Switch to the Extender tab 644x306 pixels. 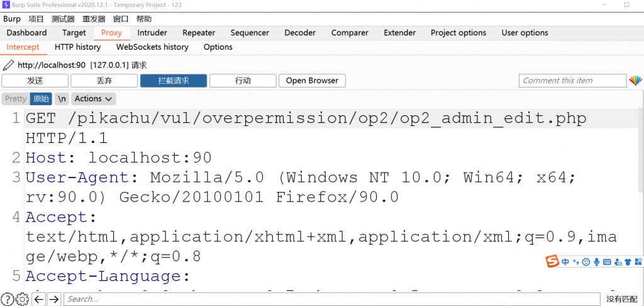399,33
